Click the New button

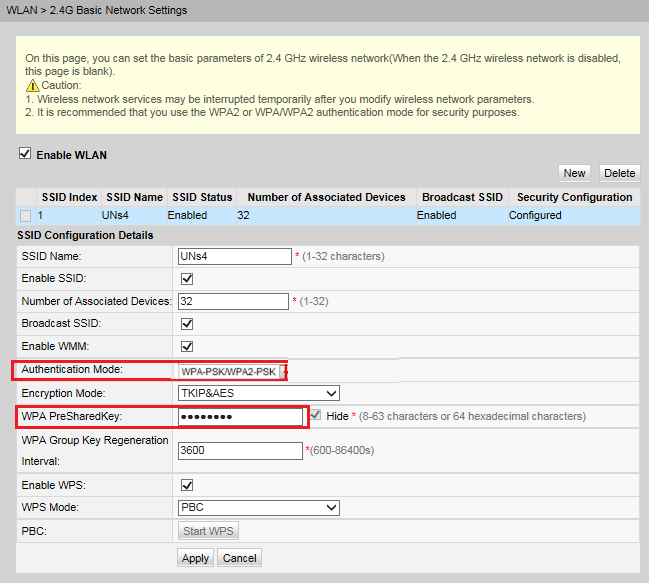coord(574,173)
